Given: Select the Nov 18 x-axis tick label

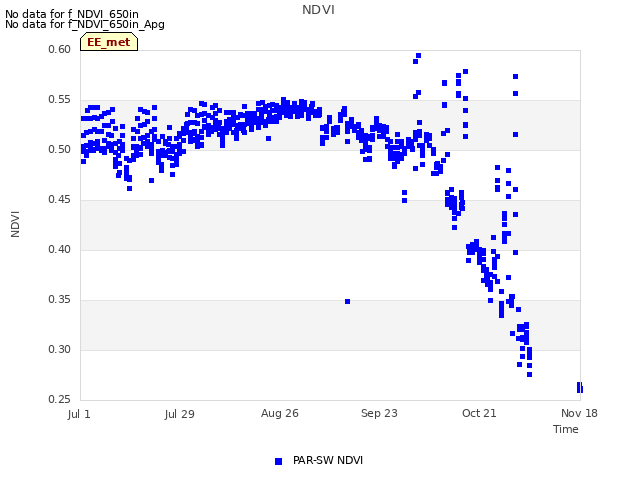Looking at the screenshot, I should pos(579,413).
